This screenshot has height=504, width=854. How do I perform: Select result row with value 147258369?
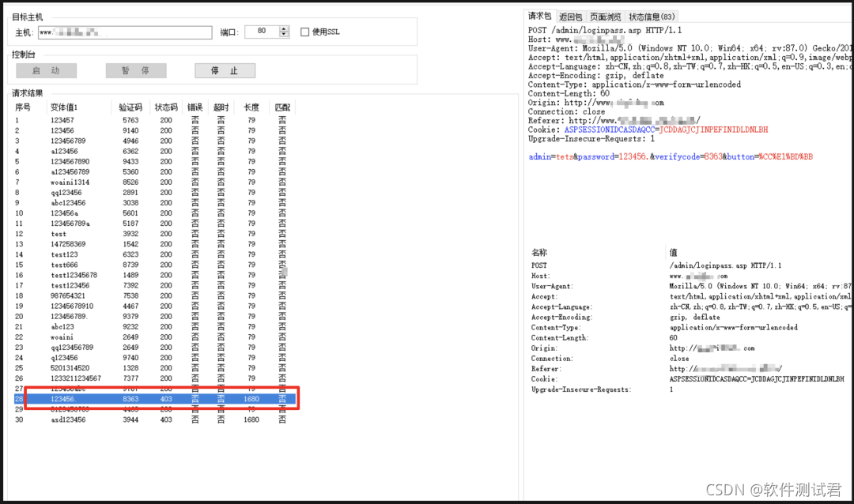pyautogui.click(x=155, y=244)
